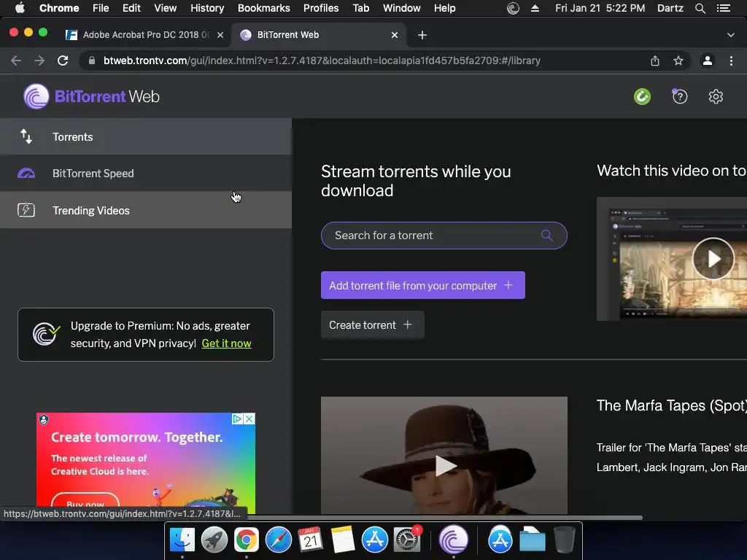Open Launchpad from the Dock
The height and width of the screenshot is (560, 747).
point(214,540)
